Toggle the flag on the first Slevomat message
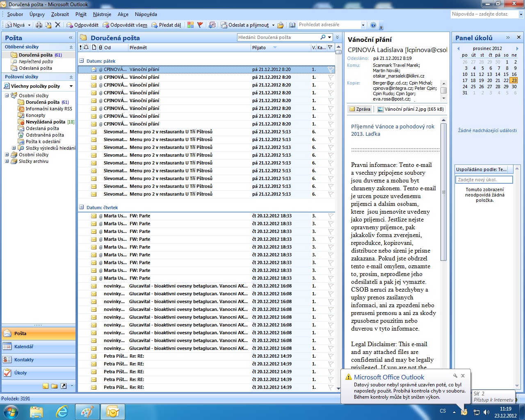The height and width of the screenshot is (420, 525). click(x=331, y=132)
